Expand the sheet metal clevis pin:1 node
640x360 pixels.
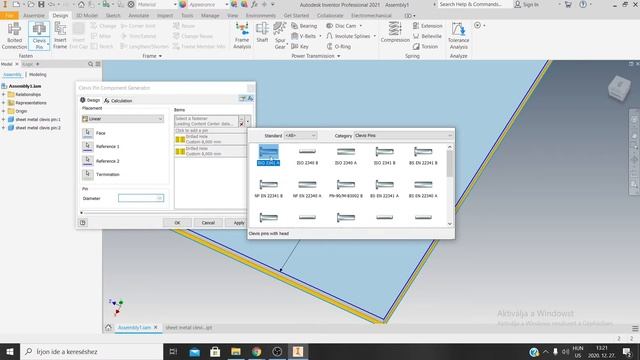pyautogui.click(x=4, y=120)
